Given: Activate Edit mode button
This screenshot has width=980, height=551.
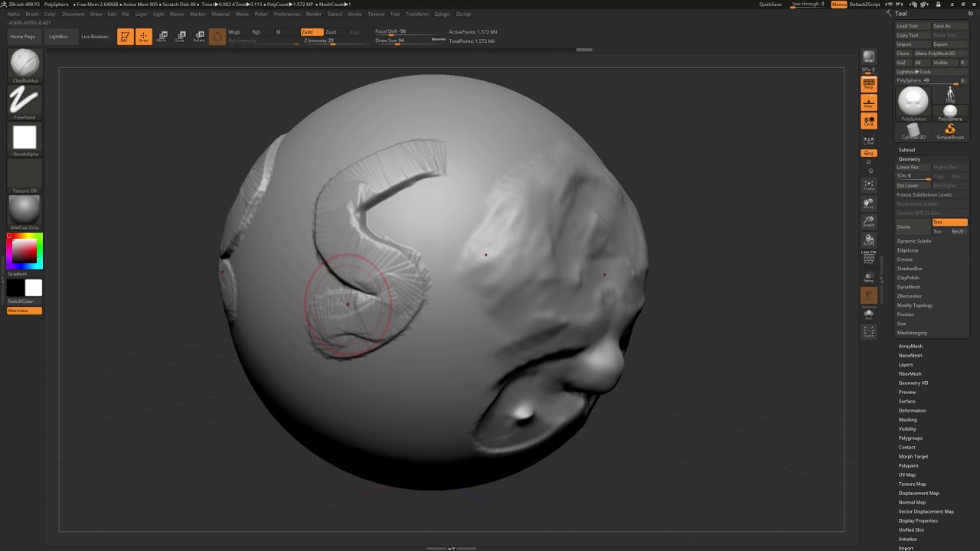Looking at the screenshot, I should tap(124, 37).
